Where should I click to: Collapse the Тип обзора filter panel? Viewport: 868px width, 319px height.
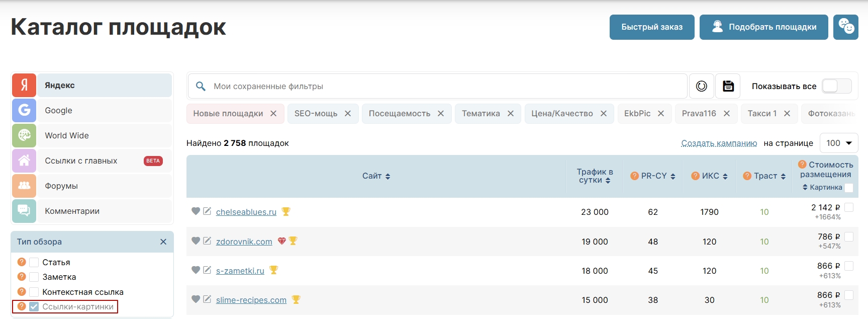click(163, 242)
